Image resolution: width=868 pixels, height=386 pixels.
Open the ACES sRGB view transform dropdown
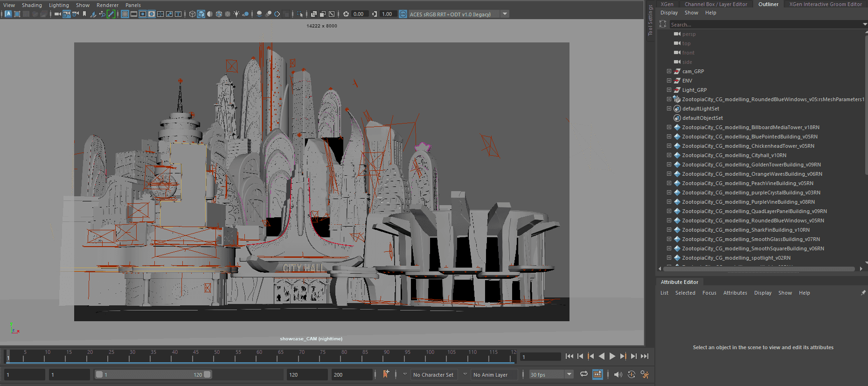(505, 14)
